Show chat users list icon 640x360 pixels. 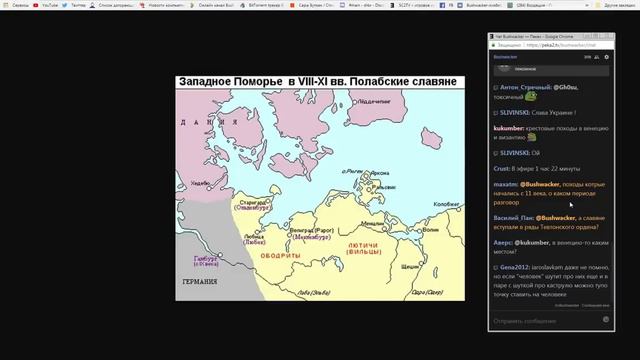click(x=597, y=57)
